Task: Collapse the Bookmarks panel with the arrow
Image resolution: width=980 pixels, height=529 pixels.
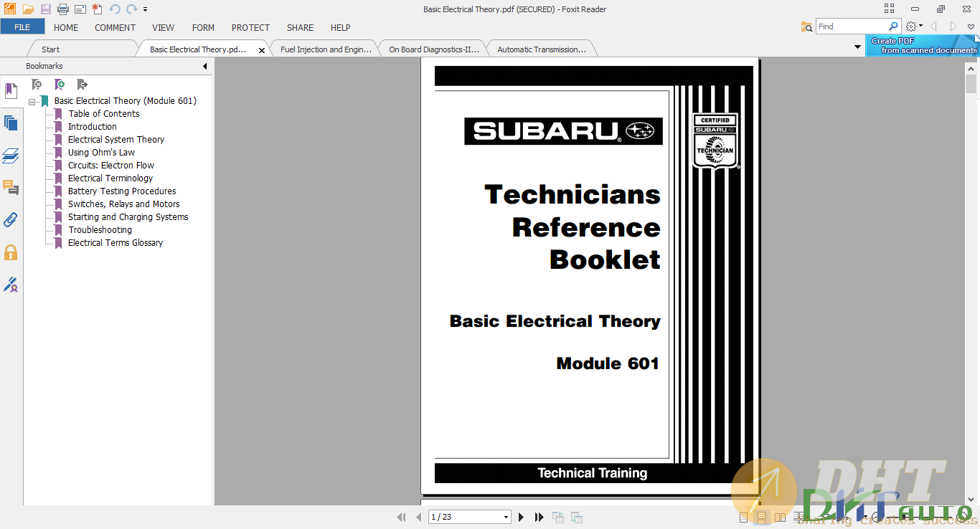Action: tap(204, 66)
